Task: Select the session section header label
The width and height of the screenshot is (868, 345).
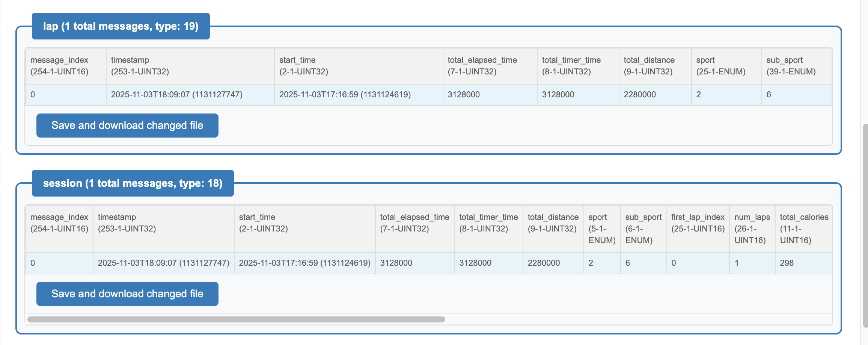Action: (x=133, y=183)
